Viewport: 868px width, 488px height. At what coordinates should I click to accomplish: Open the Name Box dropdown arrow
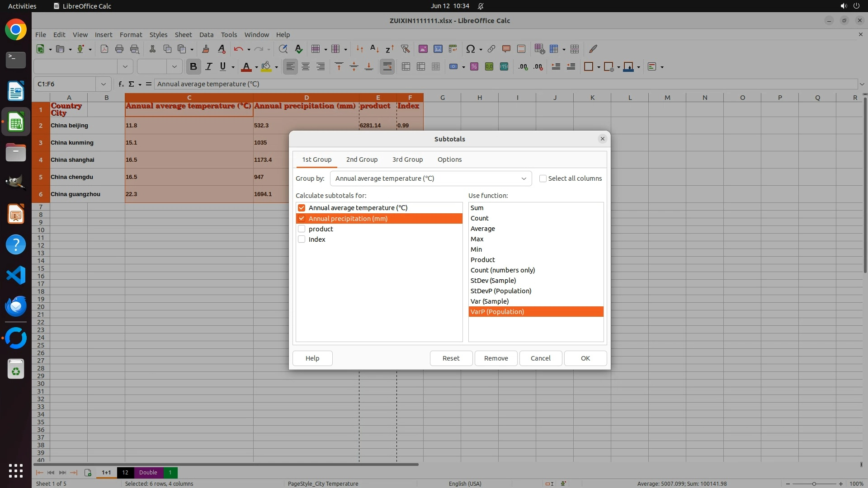coord(104,84)
